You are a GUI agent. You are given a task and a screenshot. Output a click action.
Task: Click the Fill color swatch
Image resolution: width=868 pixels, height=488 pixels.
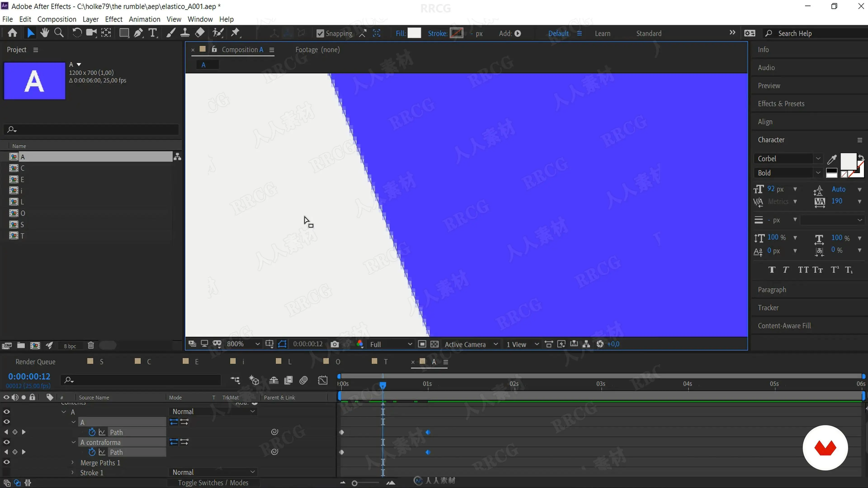click(x=414, y=33)
